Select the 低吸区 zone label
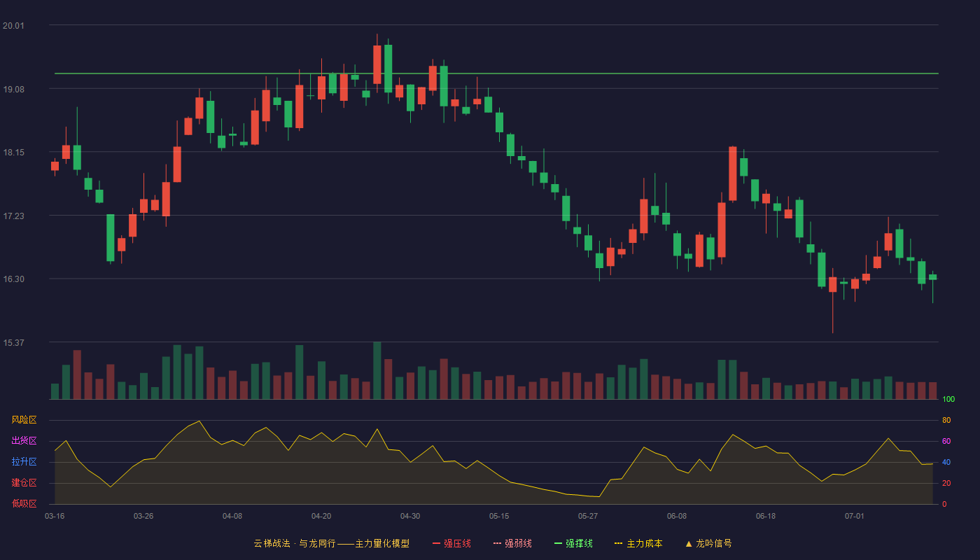The width and height of the screenshot is (980, 560). [x=24, y=503]
